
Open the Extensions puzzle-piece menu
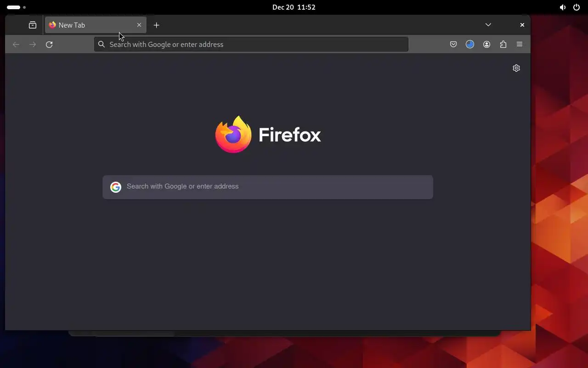pos(503,44)
